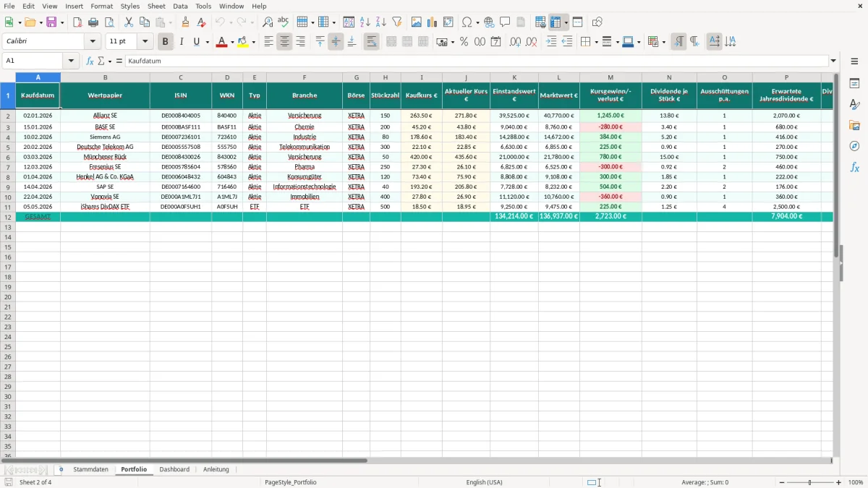Select row 12 header

[x=8, y=216]
